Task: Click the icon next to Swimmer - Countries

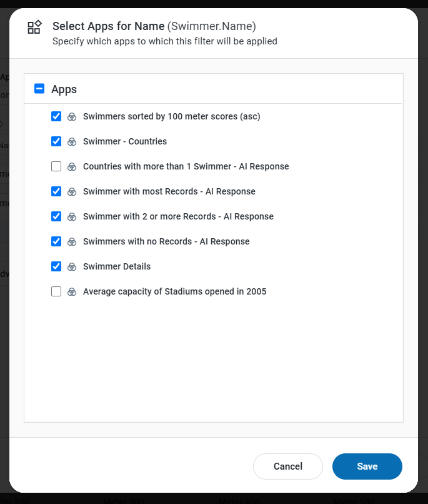Action: click(x=72, y=141)
